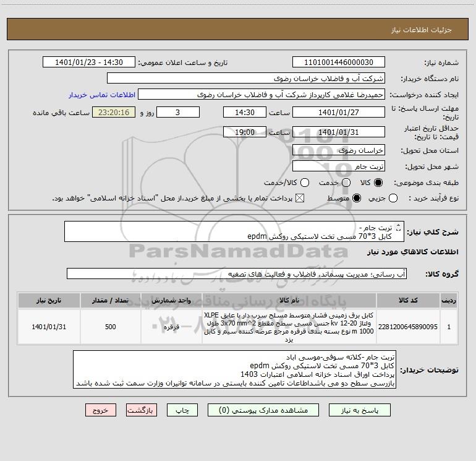The width and height of the screenshot is (476, 461).
Task: Select the متوسط purchase type radio
Action: coord(357,198)
